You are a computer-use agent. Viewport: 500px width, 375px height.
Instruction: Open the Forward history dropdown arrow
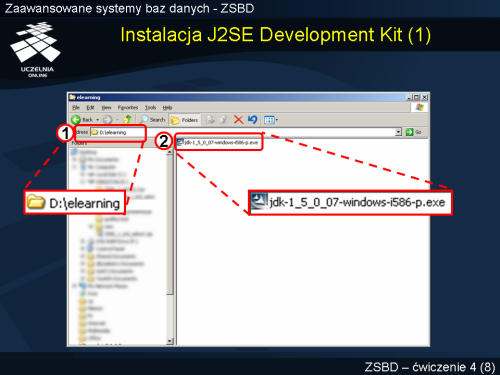pyautogui.click(x=117, y=120)
